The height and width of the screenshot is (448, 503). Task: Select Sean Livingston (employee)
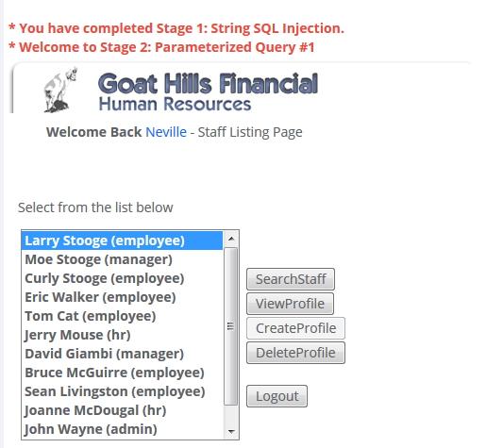122,391
